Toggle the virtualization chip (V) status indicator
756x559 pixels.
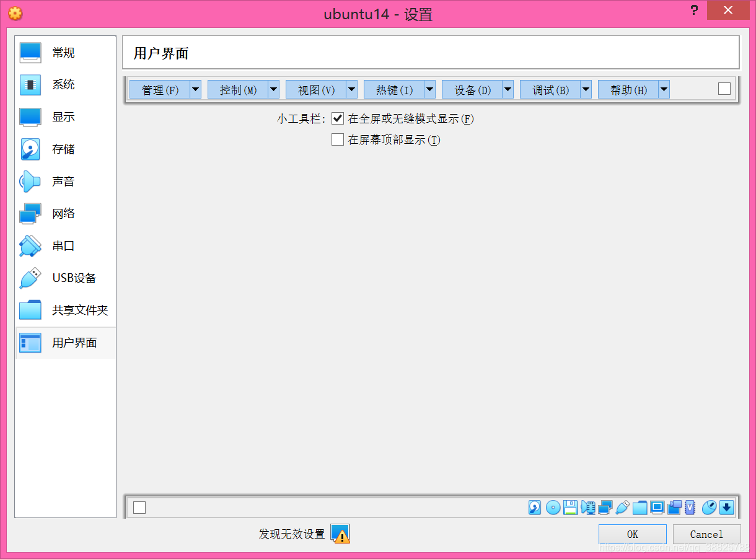click(690, 508)
